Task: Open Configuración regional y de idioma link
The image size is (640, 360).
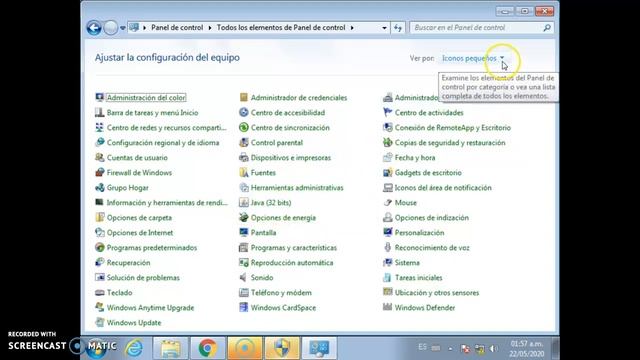Action: [163, 143]
